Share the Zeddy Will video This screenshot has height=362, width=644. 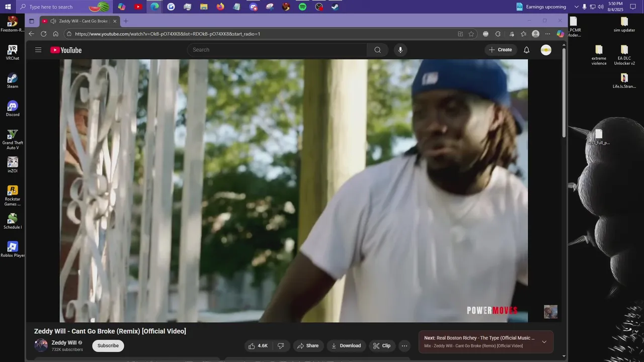(308, 346)
